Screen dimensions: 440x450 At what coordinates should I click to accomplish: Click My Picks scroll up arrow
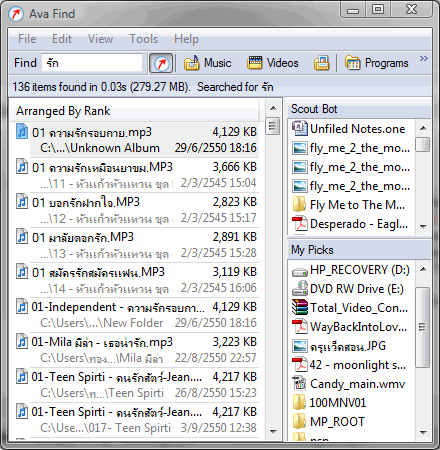423,269
